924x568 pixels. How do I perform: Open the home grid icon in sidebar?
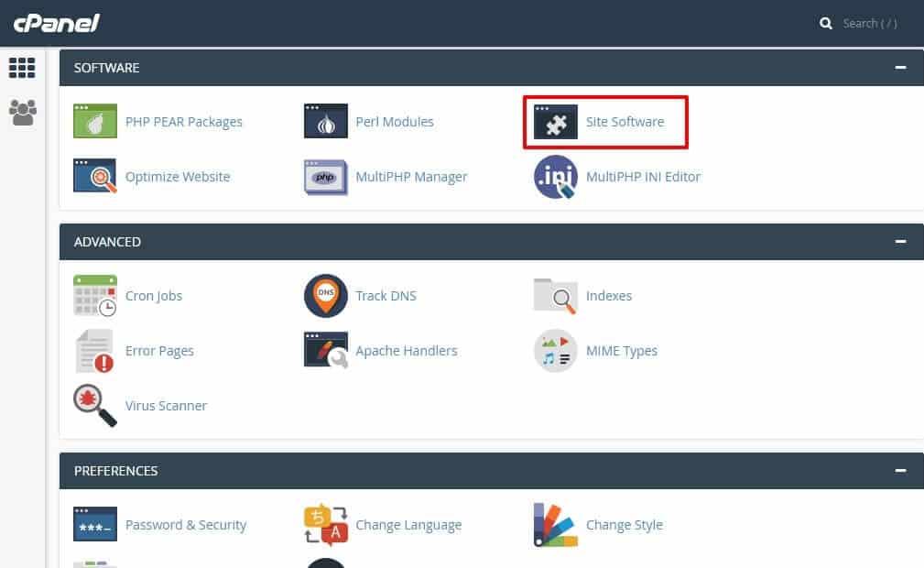(22, 68)
